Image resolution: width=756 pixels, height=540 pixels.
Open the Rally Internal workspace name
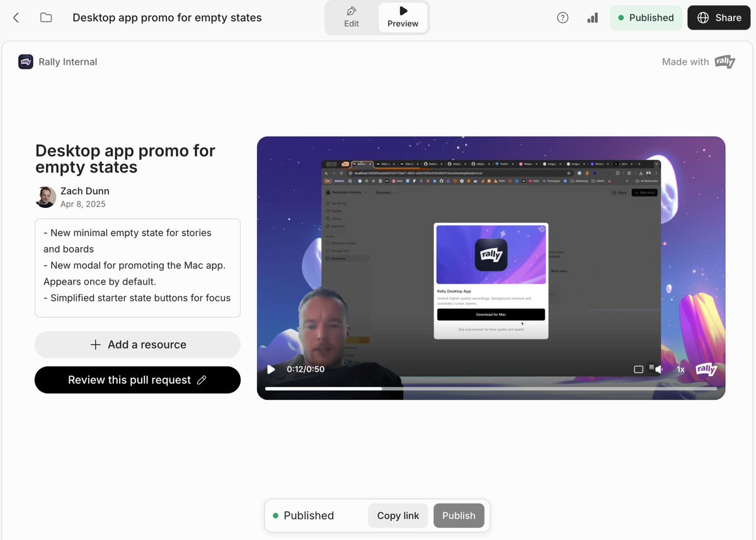coord(68,62)
